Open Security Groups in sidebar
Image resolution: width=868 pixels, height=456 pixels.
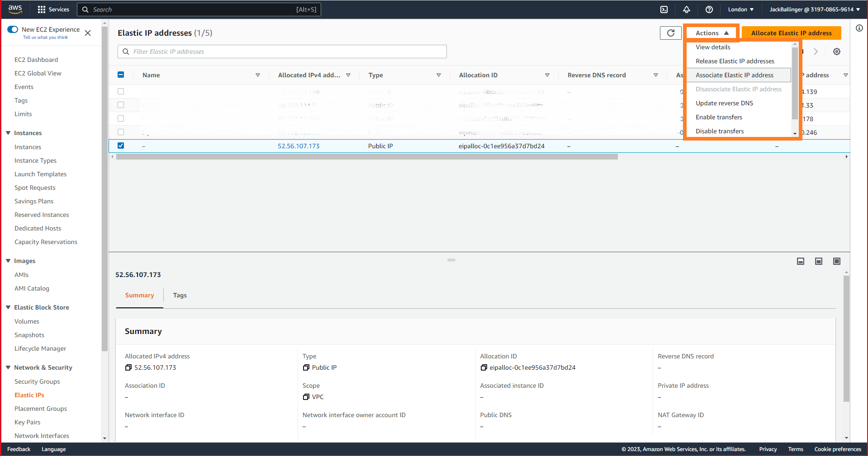[x=37, y=381]
